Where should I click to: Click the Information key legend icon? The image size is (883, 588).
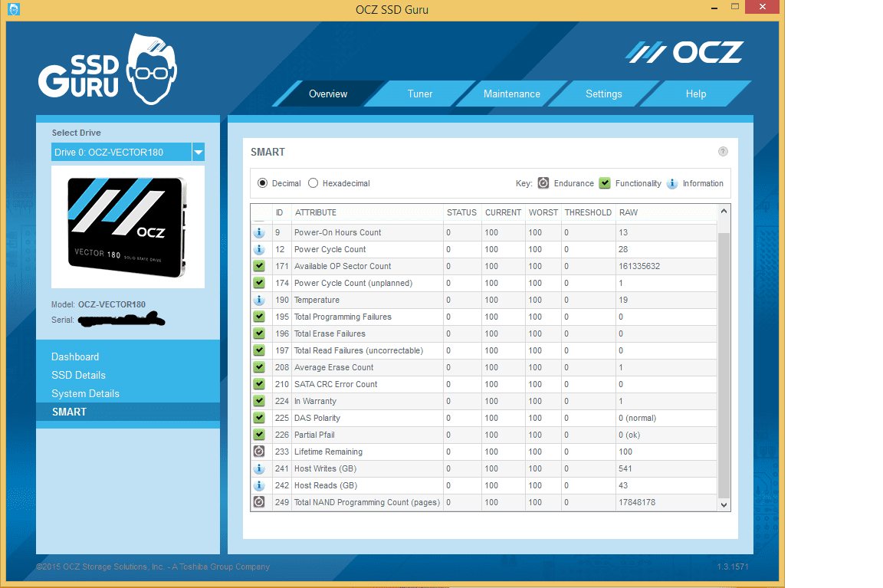pos(672,184)
